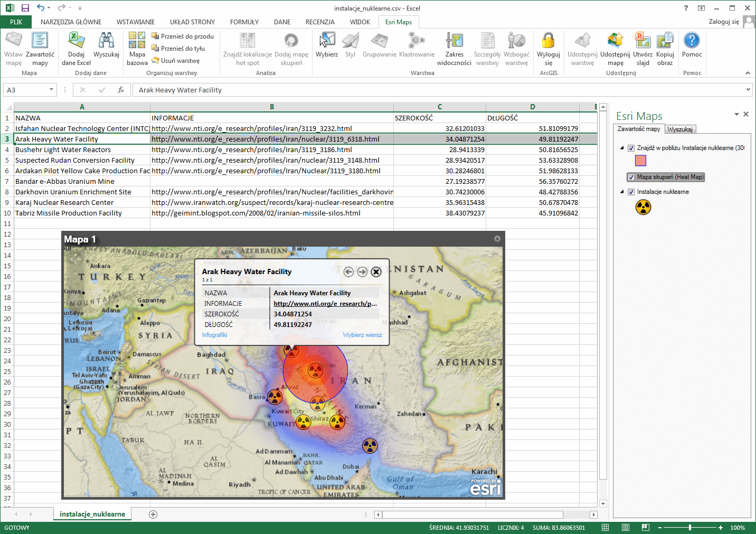Click the Grupowanie icon
Image resolution: width=756 pixels, height=534 pixels.
point(380,45)
